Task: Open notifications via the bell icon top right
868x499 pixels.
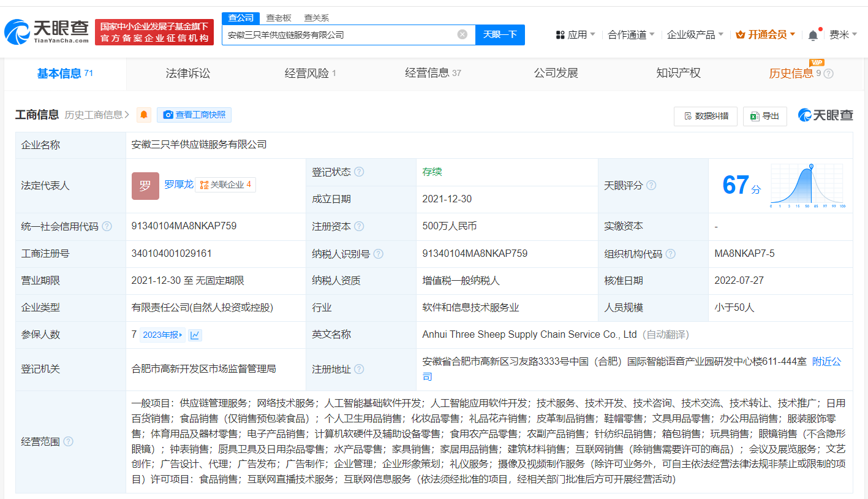Action: point(813,35)
